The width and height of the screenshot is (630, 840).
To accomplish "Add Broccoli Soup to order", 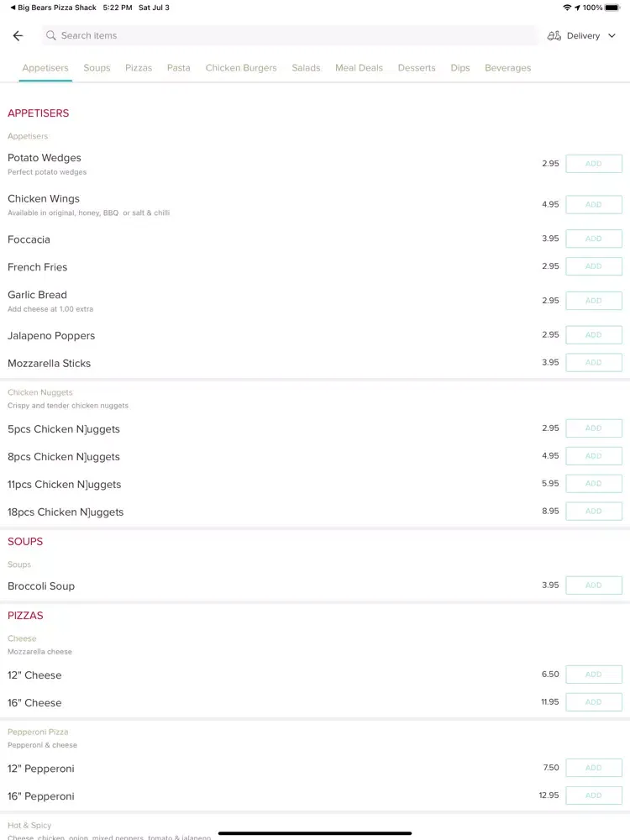I will (x=594, y=585).
